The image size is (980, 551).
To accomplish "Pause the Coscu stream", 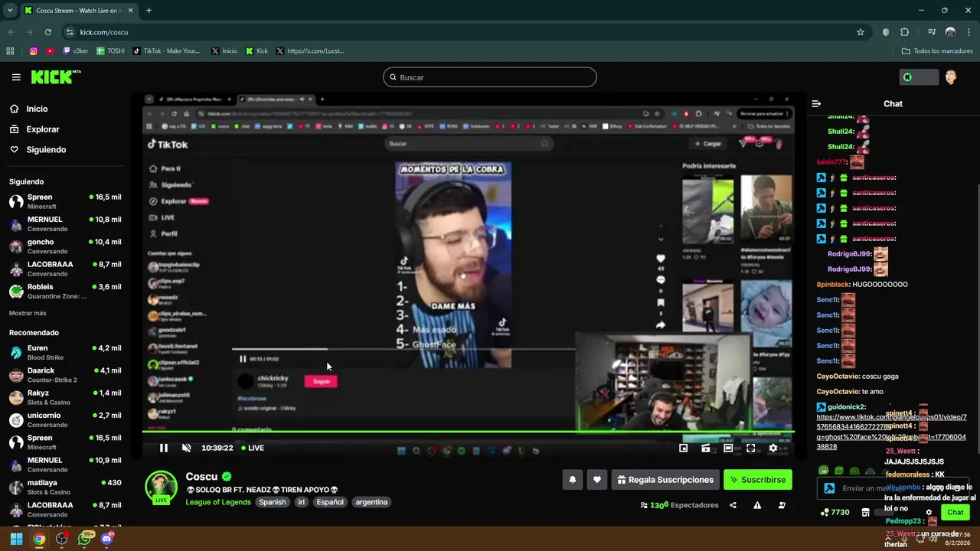I will tap(163, 448).
